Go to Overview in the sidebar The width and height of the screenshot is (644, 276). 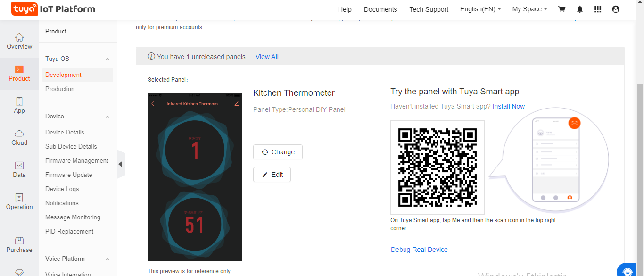[x=19, y=42]
